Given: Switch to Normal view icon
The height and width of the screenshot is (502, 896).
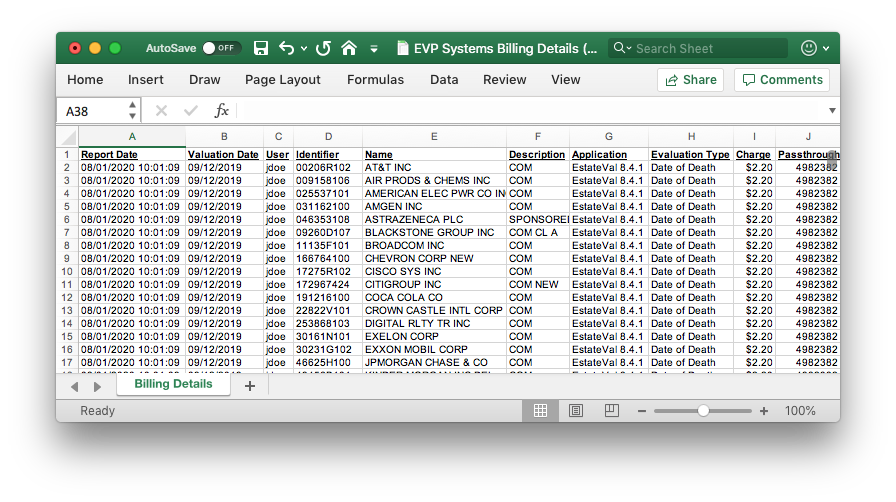Looking at the screenshot, I should point(540,411).
